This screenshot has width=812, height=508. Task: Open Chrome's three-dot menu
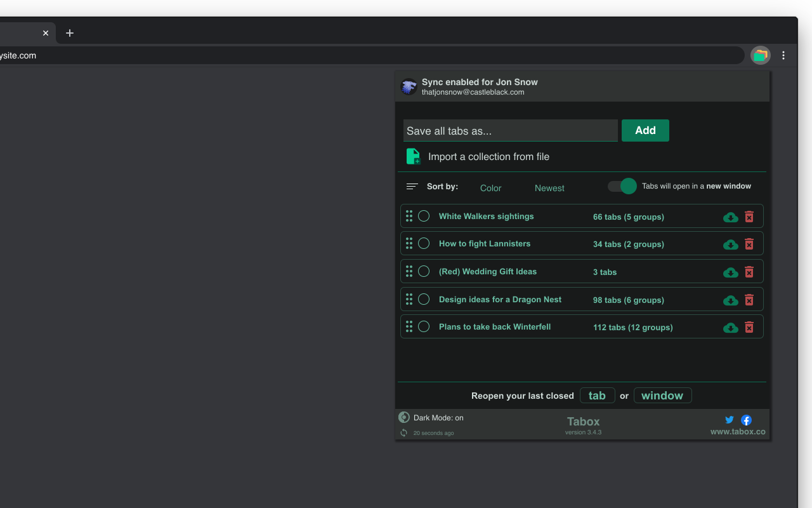(783, 55)
